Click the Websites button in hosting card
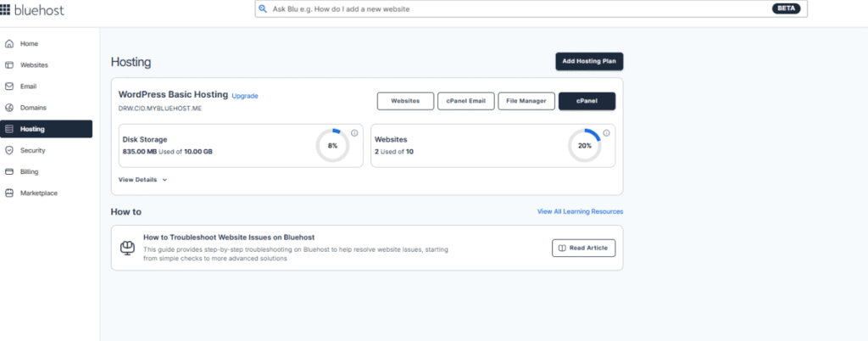Viewport: 868px width, 341px height. [x=405, y=101]
